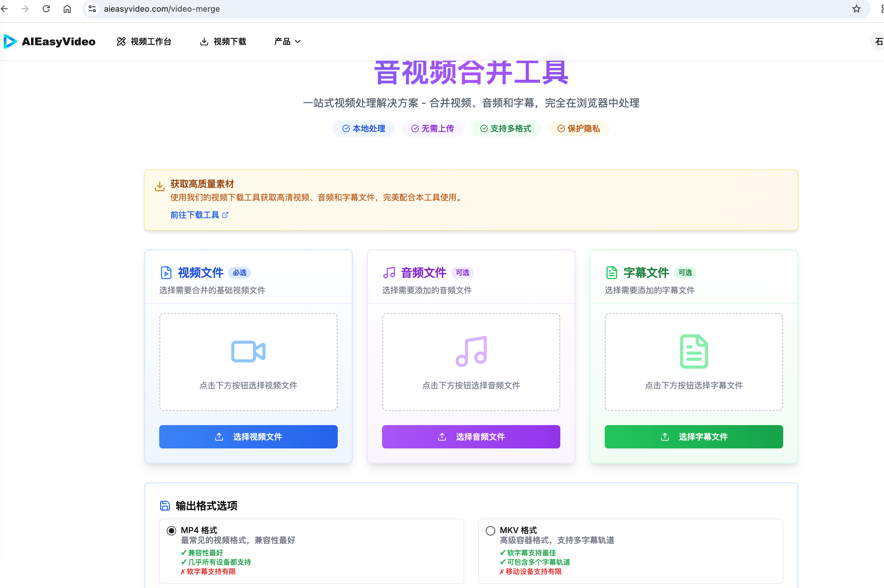Go to browser home page icon
Screen dimensions: 884x588
pyautogui.click(x=67, y=9)
